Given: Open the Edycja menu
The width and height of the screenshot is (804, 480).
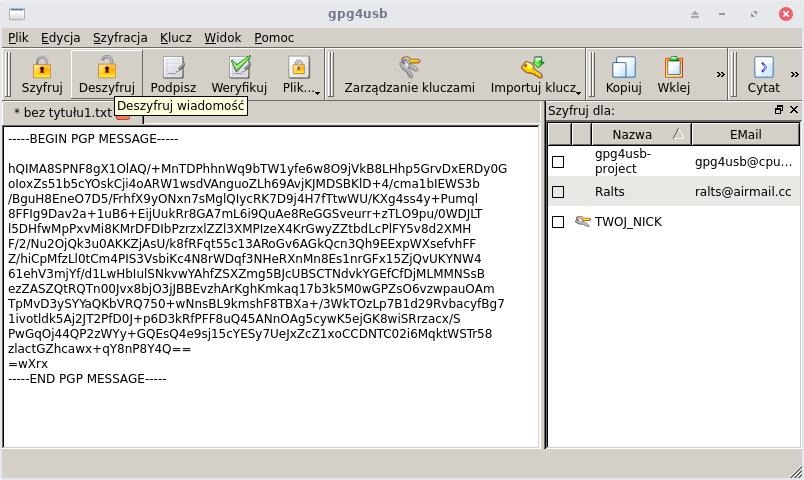Looking at the screenshot, I should coord(61,37).
